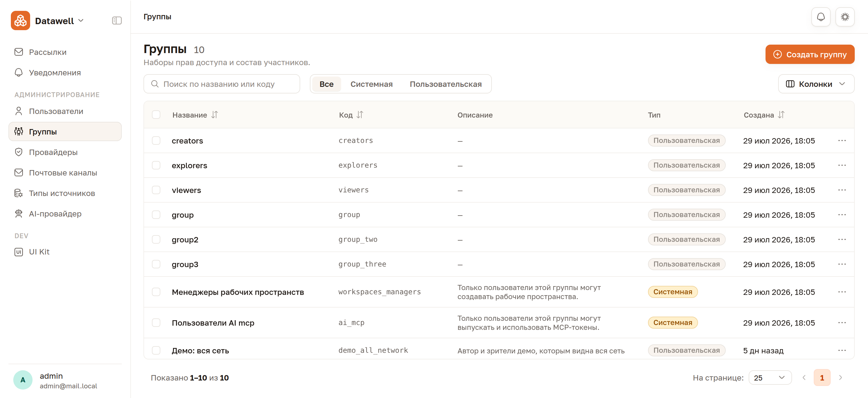Sort by Название column arrows
This screenshot has width=868, height=398.
pyautogui.click(x=215, y=115)
